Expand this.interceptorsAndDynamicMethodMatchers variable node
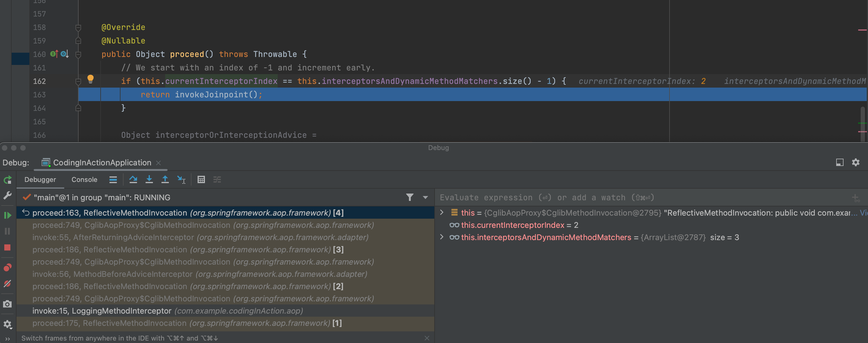The height and width of the screenshot is (343, 868). point(442,237)
